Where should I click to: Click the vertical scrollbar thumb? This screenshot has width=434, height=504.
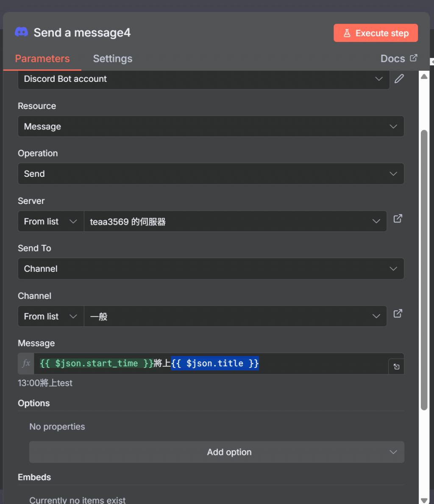pyautogui.click(x=424, y=270)
